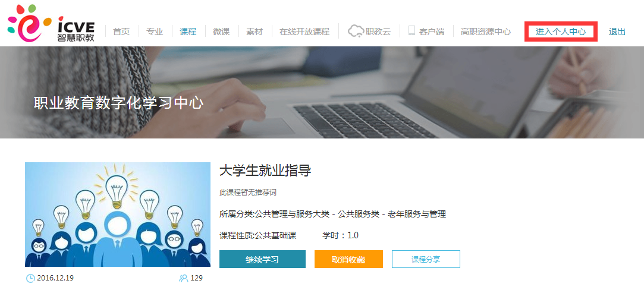Go to the 微课 section
The width and height of the screenshot is (644, 290).
coord(221,31)
